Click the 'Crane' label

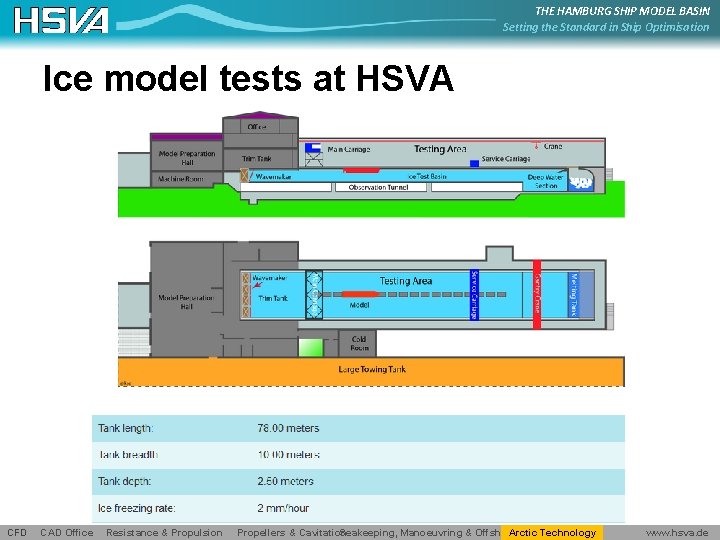click(552, 146)
